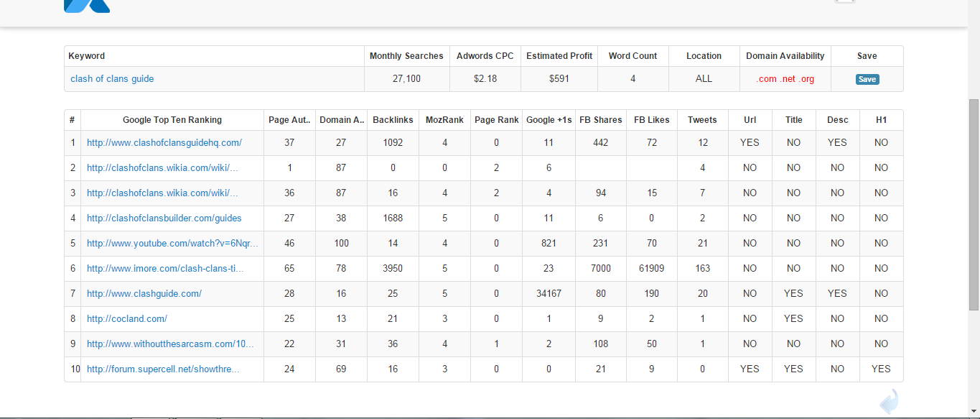Select the 163 tweets cell
The width and height of the screenshot is (980, 419).
point(702,268)
